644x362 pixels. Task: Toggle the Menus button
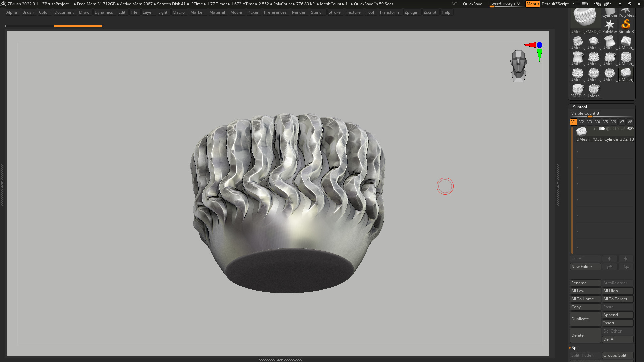[533, 4]
